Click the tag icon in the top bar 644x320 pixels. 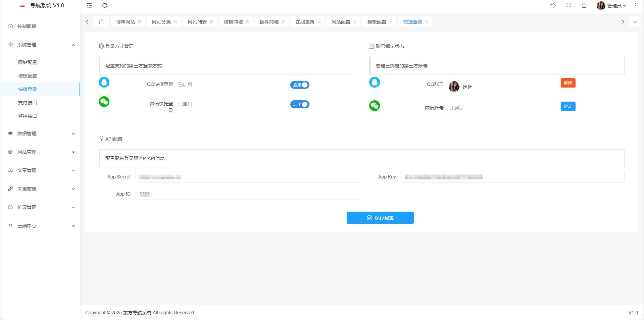pos(553,5)
